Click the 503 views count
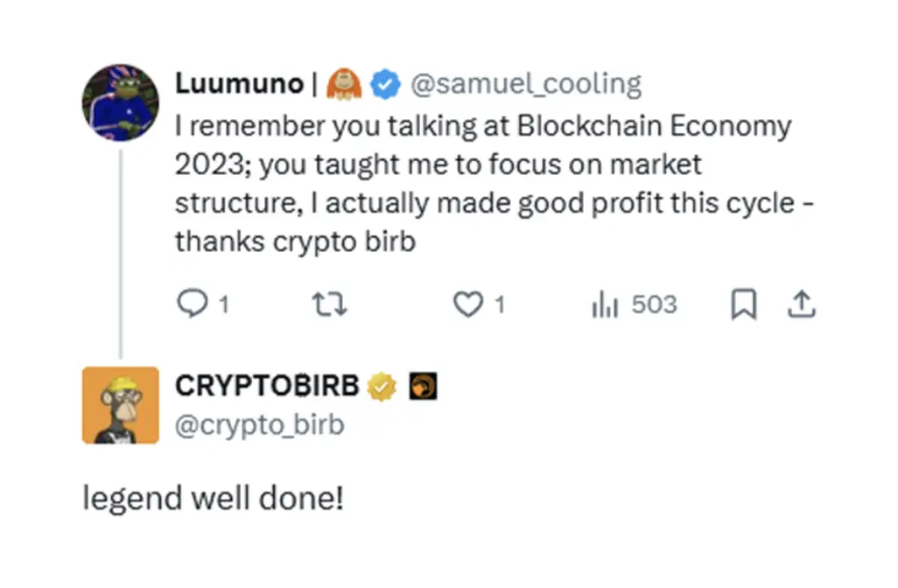This screenshot has width=898, height=588. coord(653,304)
